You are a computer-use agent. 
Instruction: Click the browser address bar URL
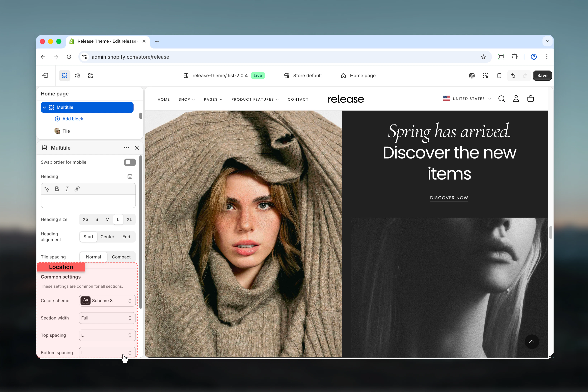click(x=130, y=57)
